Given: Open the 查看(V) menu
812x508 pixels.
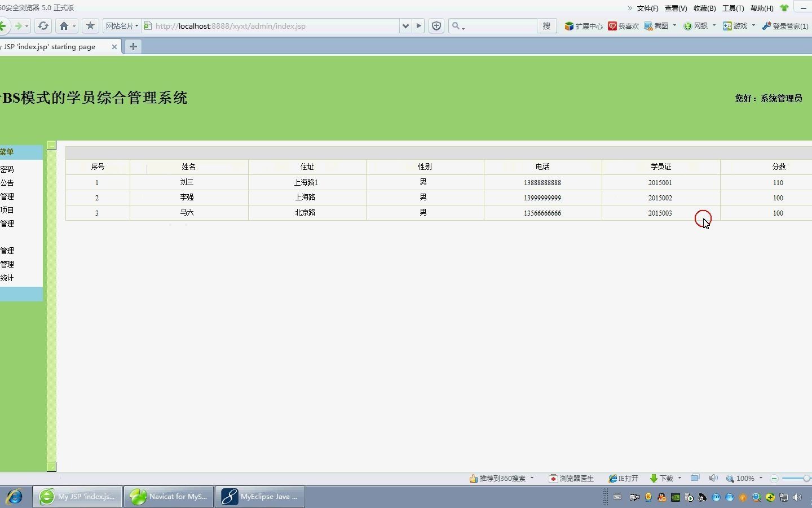Looking at the screenshot, I should pyautogui.click(x=676, y=8).
